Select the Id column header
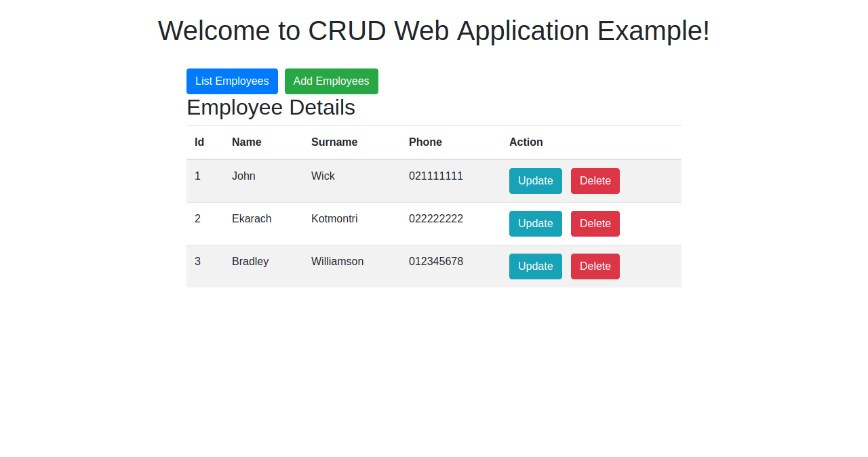This screenshot has width=868, height=457. tap(199, 142)
